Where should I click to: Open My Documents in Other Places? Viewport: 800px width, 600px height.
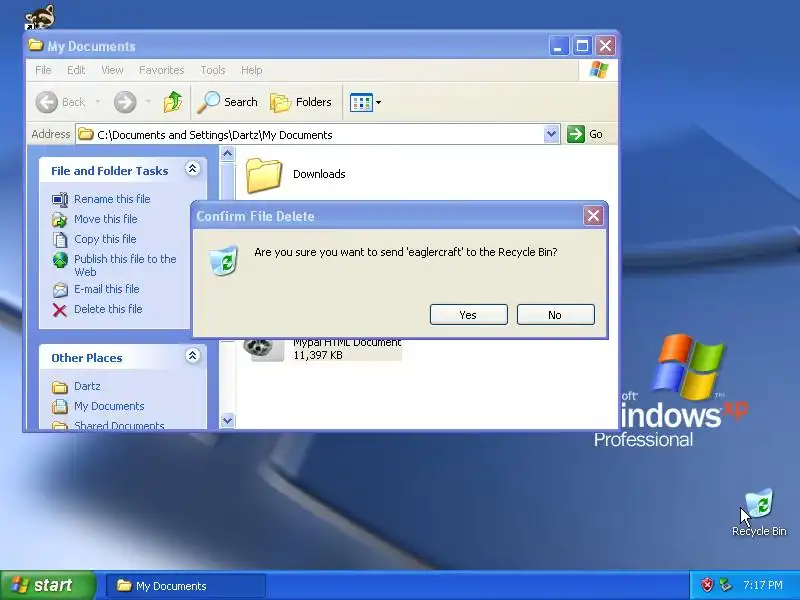tap(109, 406)
